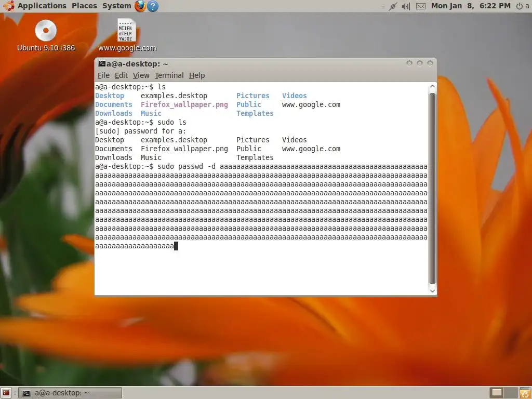This screenshot has width=532, height=399.
Task: Click the 'a@a-desktop: ~' window title bar
Action: [x=265, y=64]
